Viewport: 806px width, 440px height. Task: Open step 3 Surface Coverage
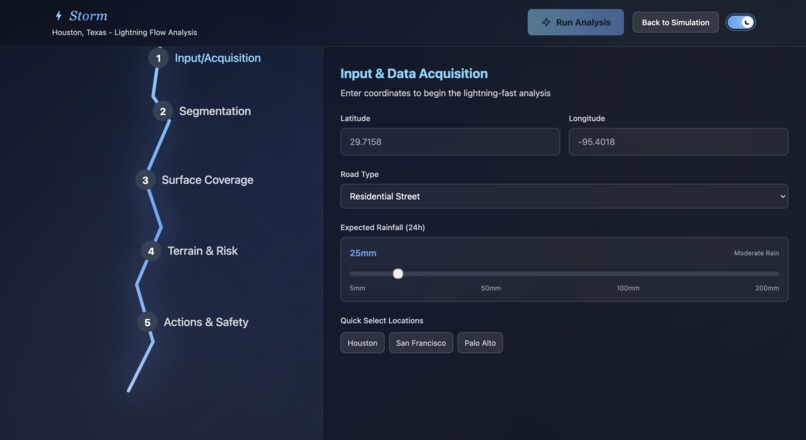[x=194, y=180]
